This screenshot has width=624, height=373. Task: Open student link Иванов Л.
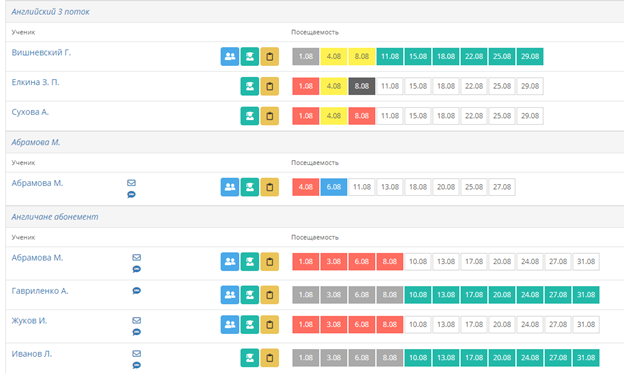[31, 354]
